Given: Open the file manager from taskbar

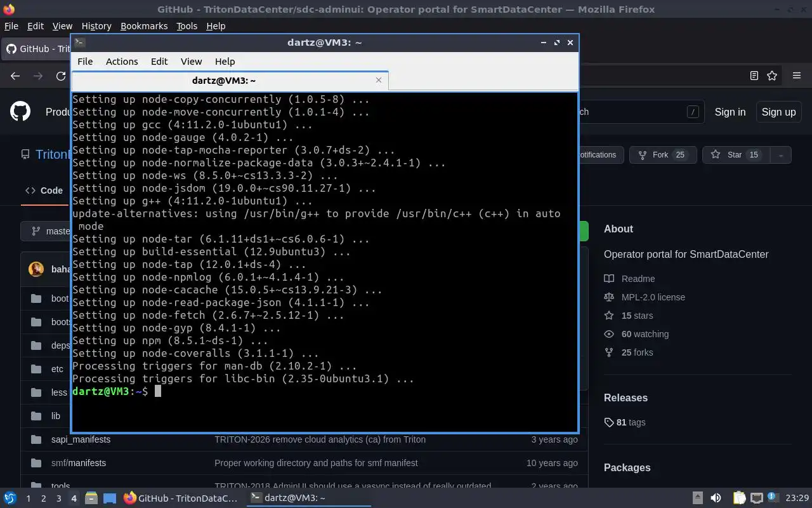Looking at the screenshot, I should tap(91, 498).
